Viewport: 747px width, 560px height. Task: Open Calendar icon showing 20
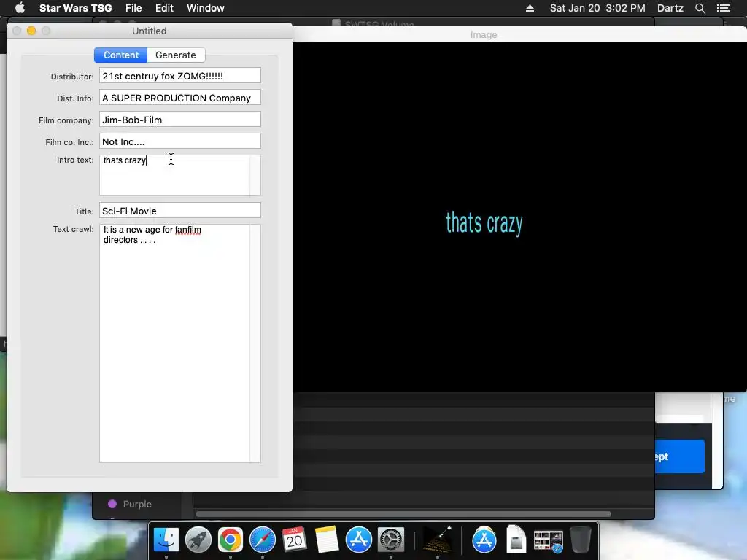(x=295, y=540)
